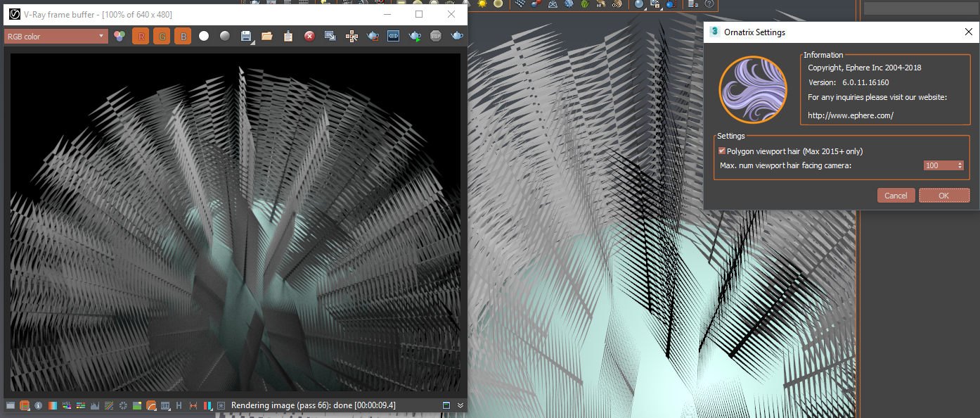This screenshot has width=980, height=418.
Task: Copy image to clipboard icon
Action: pyautogui.click(x=288, y=37)
